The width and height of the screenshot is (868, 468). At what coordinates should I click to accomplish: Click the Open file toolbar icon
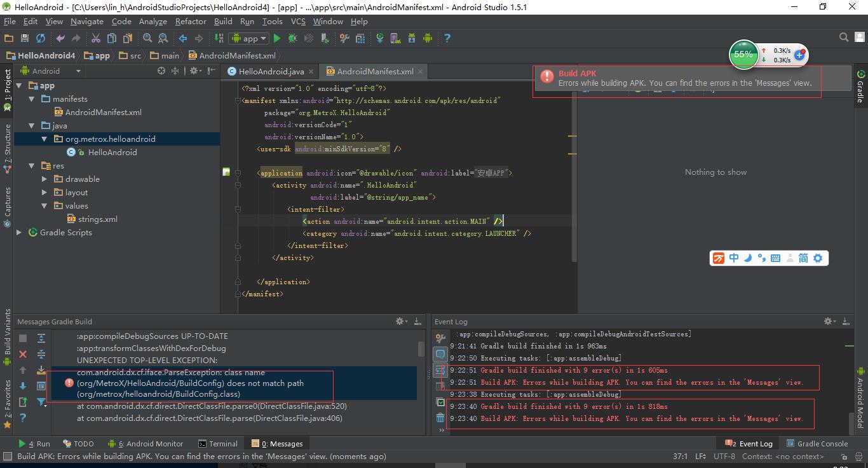pyautogui.click(x=9, y=38)
